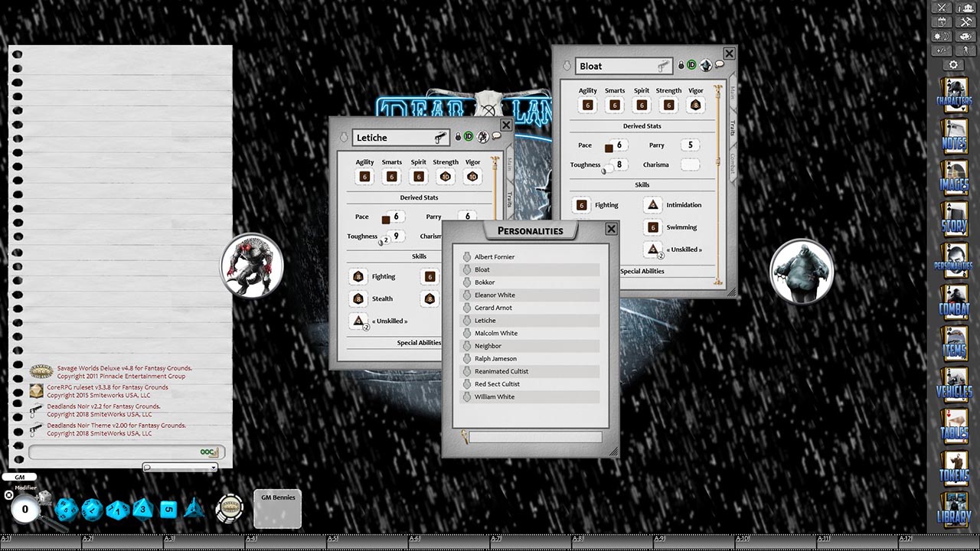Toggle the lock on the Bloat sheet
This screenshot has width=980, height=551.
click(x=681, y=65)
